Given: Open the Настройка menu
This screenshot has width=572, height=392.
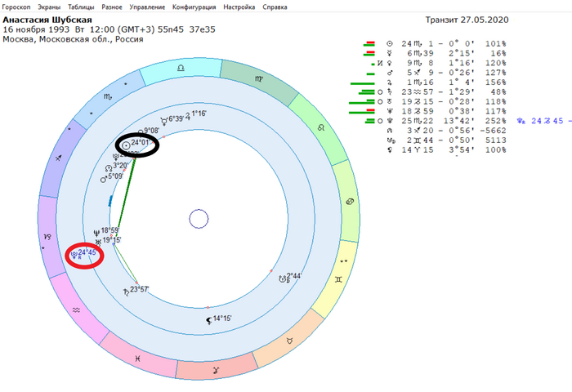Looking at the screenshot, I should pos(239,7).
